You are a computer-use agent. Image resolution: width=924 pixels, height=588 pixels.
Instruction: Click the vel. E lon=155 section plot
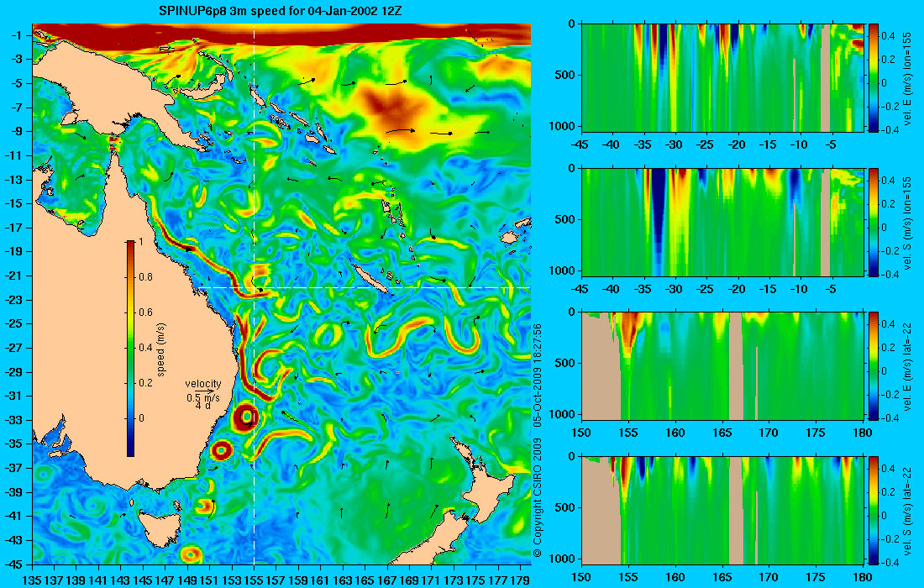[x=722, y=78]
